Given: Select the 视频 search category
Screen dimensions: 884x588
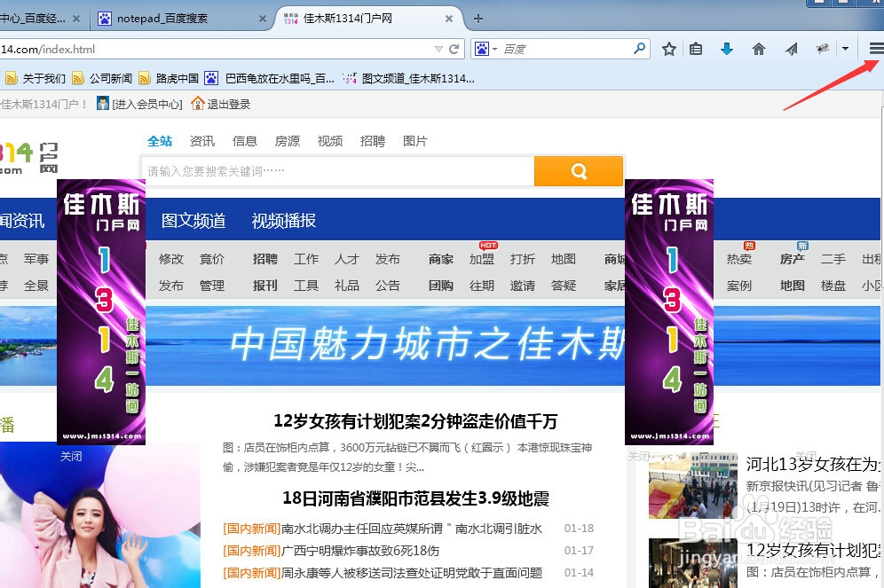Looking at the screenshot, I should point(330,141).
